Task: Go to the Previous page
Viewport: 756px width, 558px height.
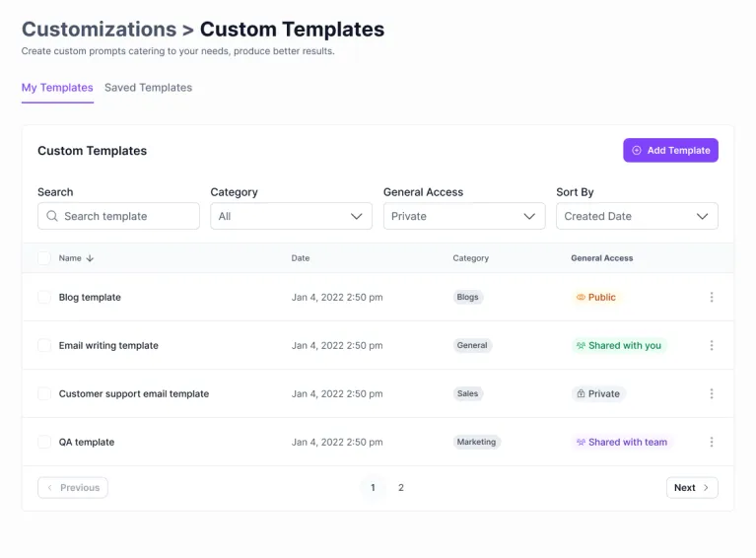Action: [73, 488]
